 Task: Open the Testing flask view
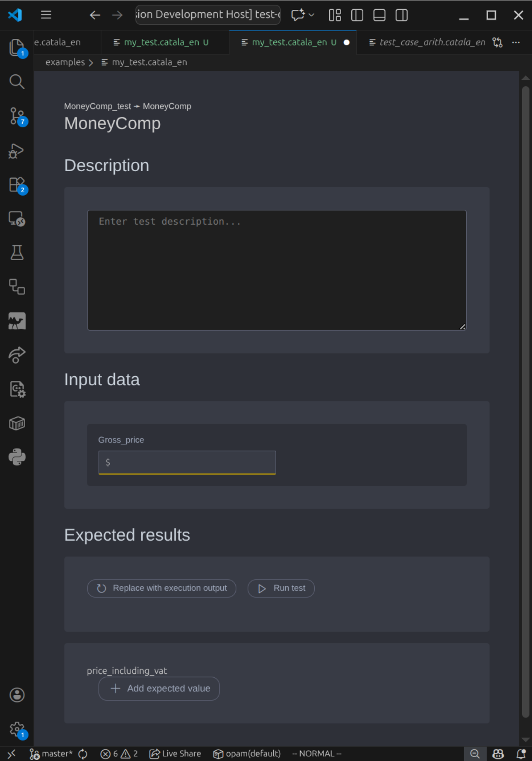pos(17,252)
